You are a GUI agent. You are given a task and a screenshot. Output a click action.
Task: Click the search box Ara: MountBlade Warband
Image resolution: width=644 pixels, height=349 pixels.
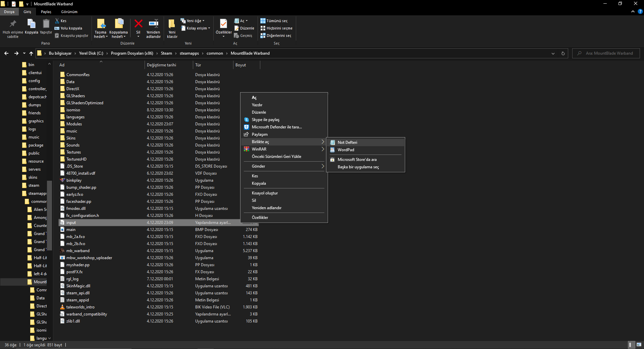click(x=606, y=53)
